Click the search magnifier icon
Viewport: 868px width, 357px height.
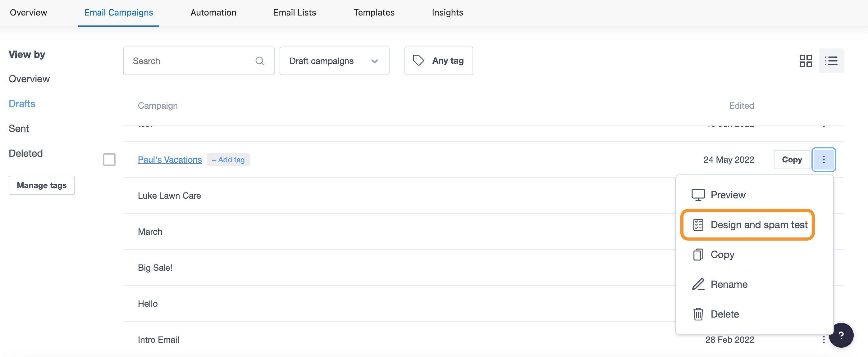pos(259,61)
